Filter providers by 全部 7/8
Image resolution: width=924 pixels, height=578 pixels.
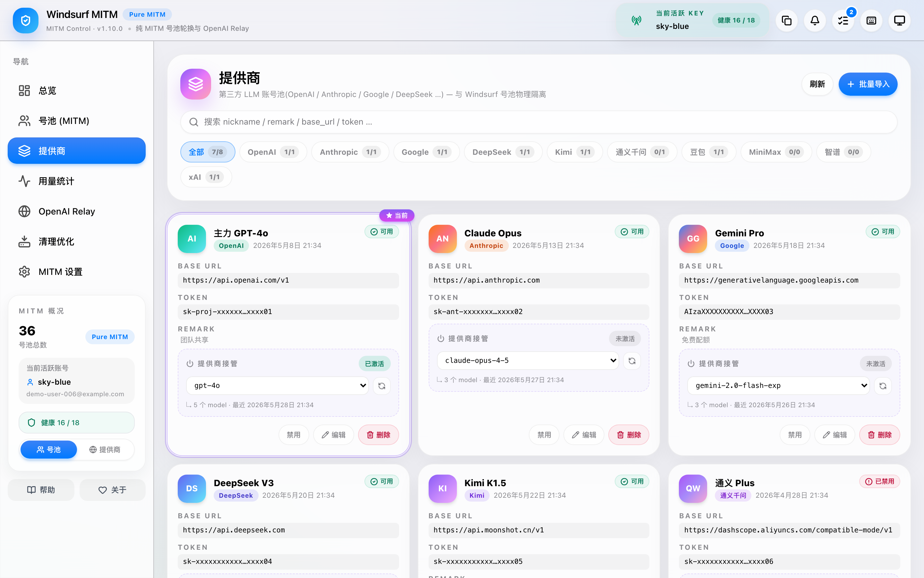point(208,152)
